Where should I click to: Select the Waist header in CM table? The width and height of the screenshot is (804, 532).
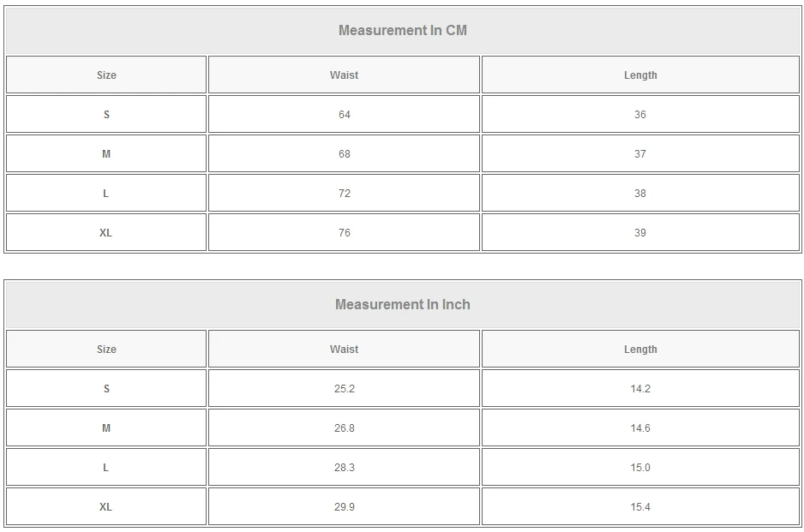344,75
